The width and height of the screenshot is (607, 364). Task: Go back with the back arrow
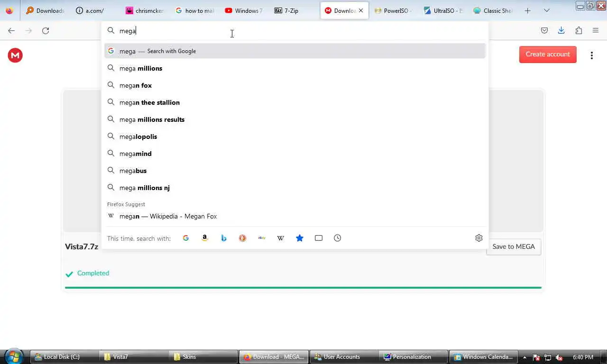tap(11, 30)
